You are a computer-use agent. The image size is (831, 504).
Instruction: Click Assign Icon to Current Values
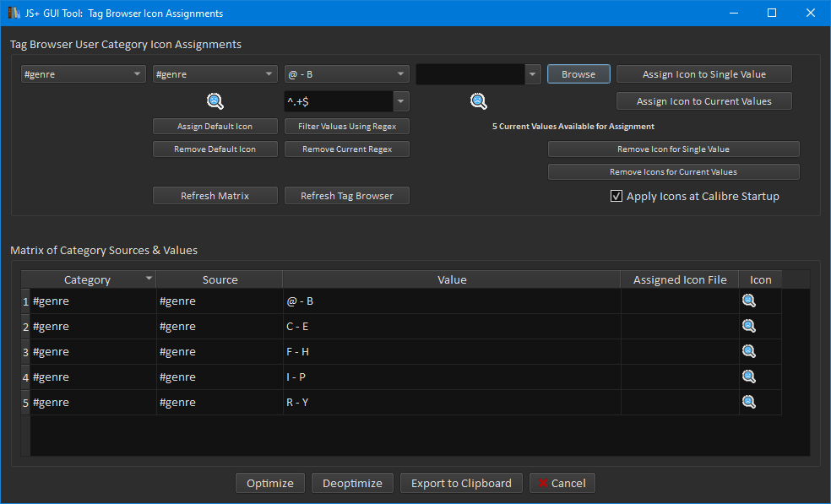[703, 101]
